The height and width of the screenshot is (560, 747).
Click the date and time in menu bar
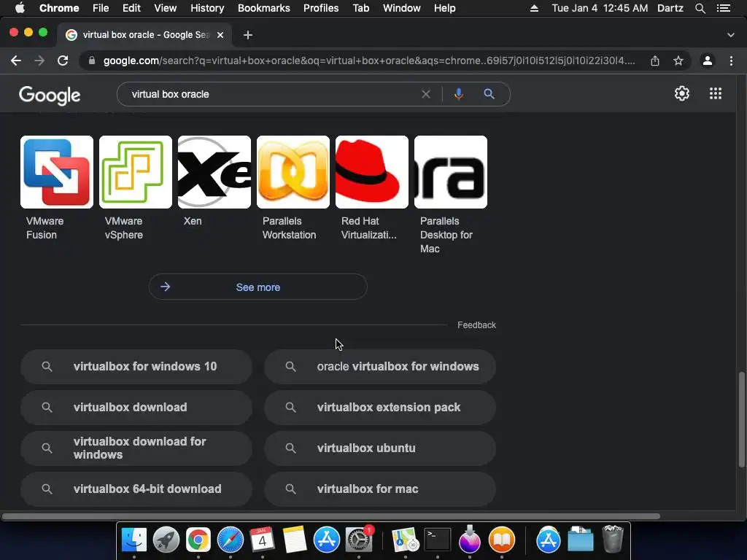click(x=600, y=8)
